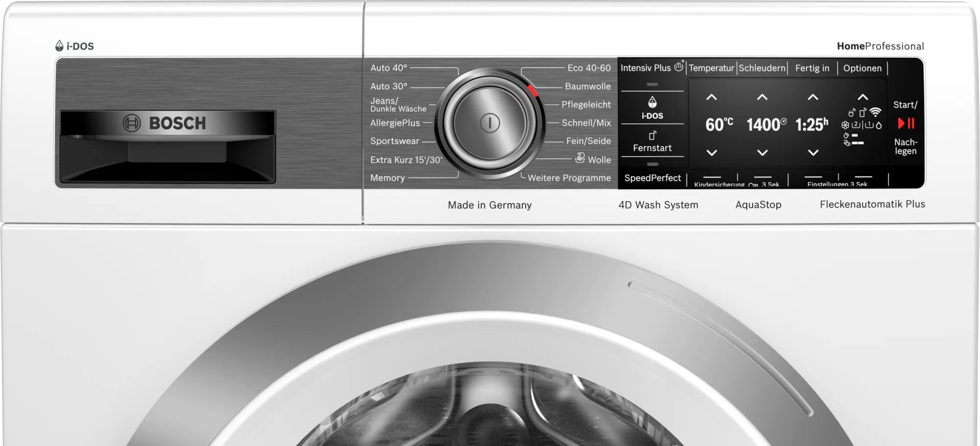The width and height of the screenshot is (980, 446).
Task: Tap the smartphone remote icon beside Wi-Fi
Action: pos(863,113)
